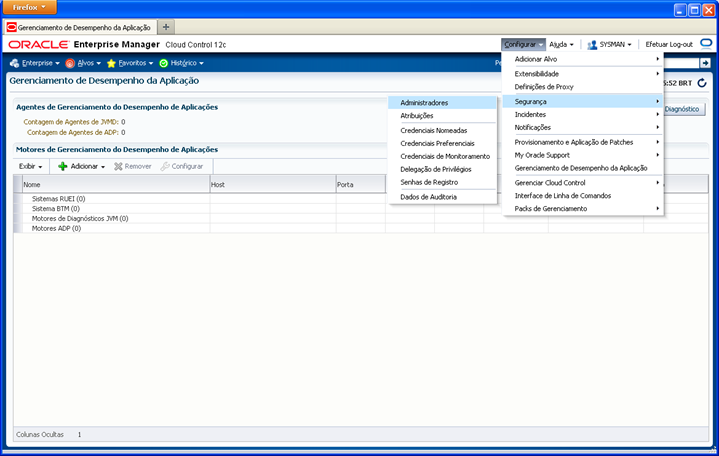Highlight the Segurança menu item
This screenshot has height=456, width=719.
583,101
